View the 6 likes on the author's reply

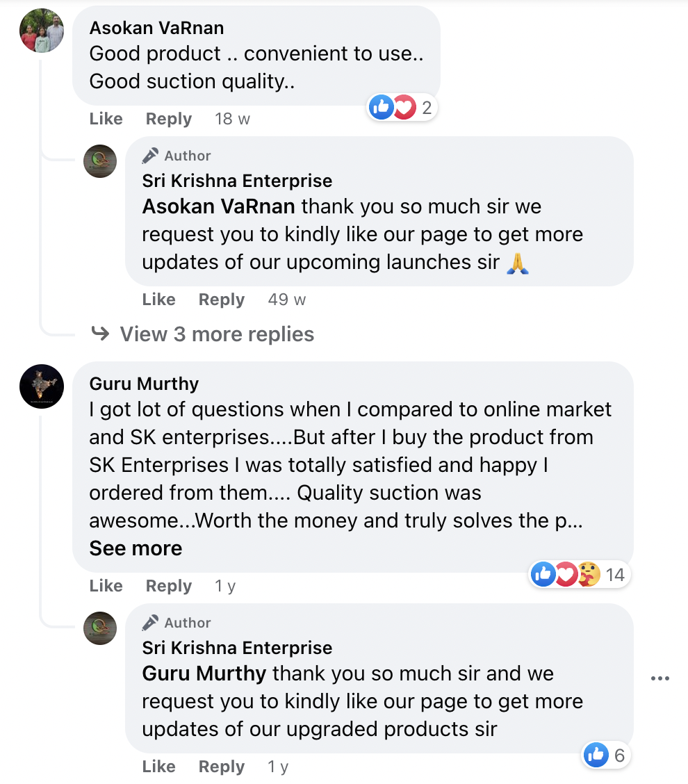click(606, 755)
